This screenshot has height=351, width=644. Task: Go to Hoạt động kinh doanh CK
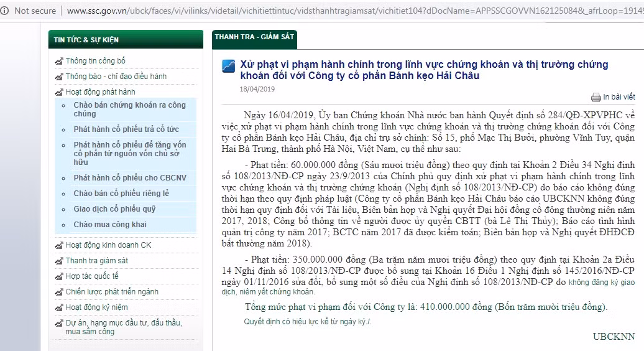coord(108,245)
